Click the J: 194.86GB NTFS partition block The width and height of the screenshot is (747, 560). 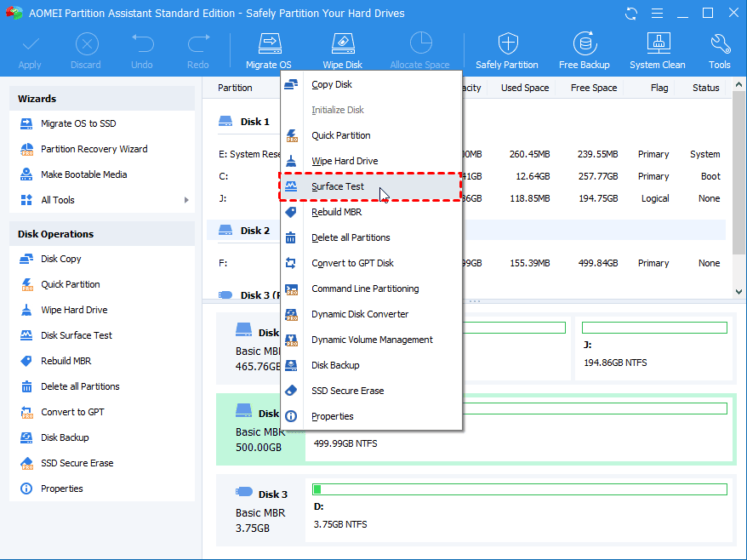(x=654, y=347)
